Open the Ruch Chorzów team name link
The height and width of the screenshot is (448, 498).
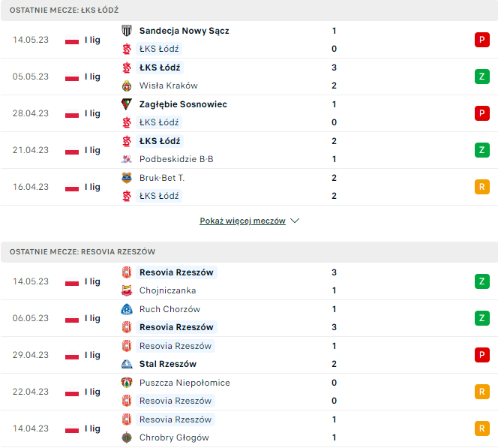click(169, 309)
